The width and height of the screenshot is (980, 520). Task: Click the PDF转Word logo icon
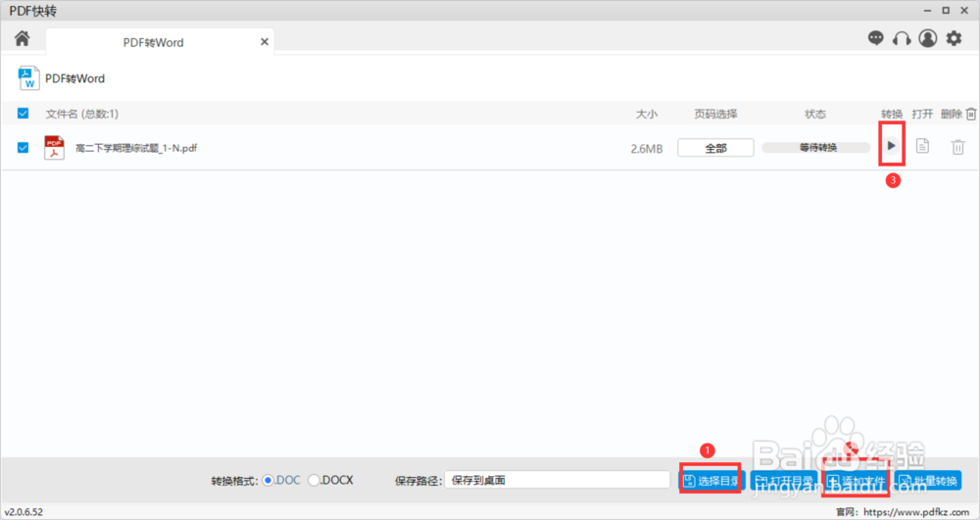point(28,78)
